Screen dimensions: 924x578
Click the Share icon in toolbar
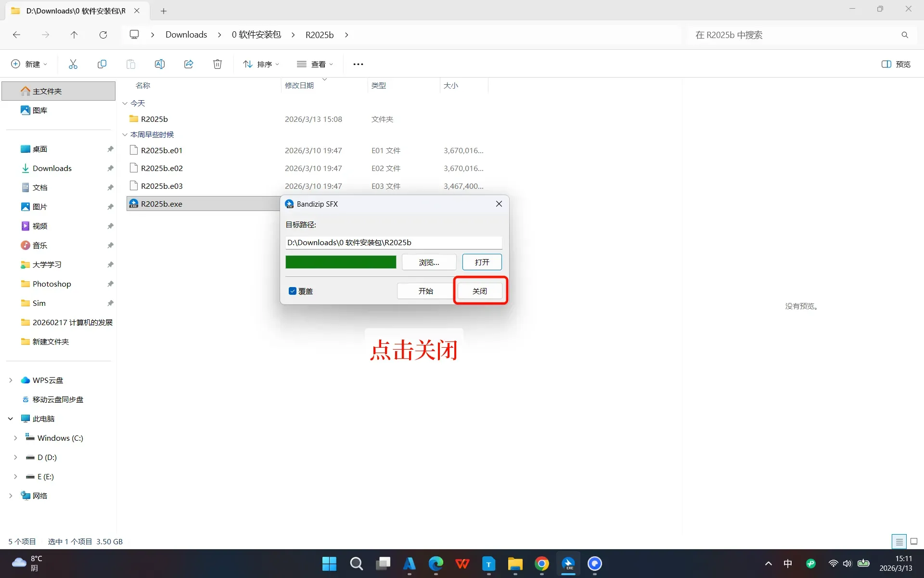pos(189,64)
